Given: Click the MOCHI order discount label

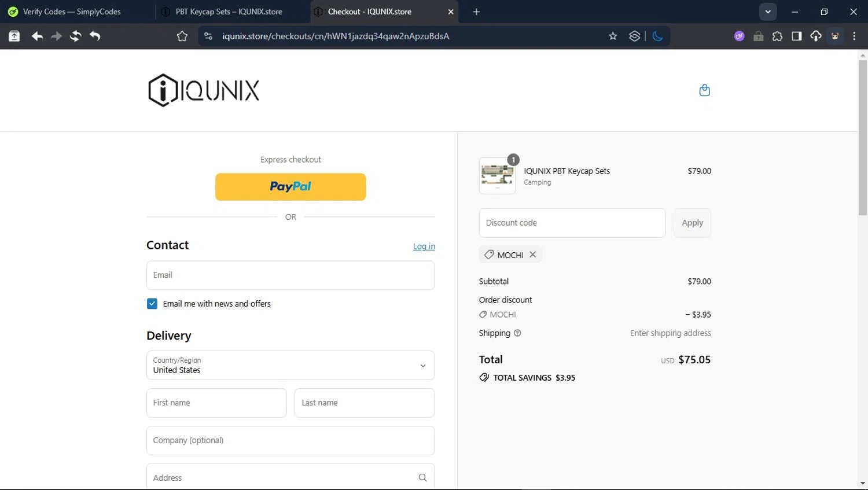Looking at the screenshot, I should pos(498,315).
